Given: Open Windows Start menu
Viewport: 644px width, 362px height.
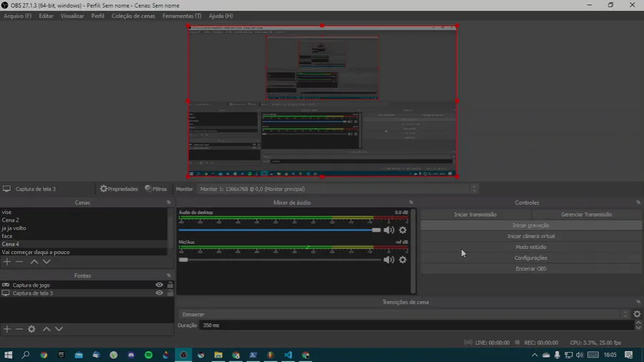Looking at the screenshot, I should tap(8, 355).
